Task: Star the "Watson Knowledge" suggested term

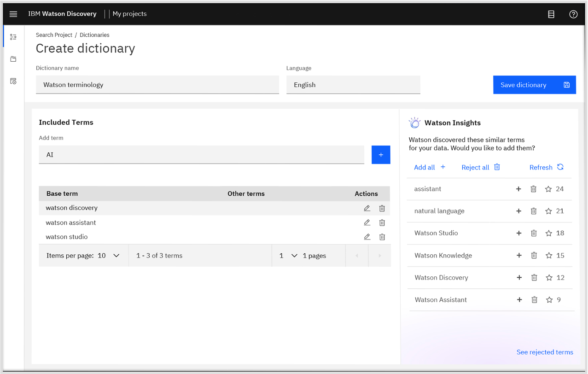Action: click(548, 255)
